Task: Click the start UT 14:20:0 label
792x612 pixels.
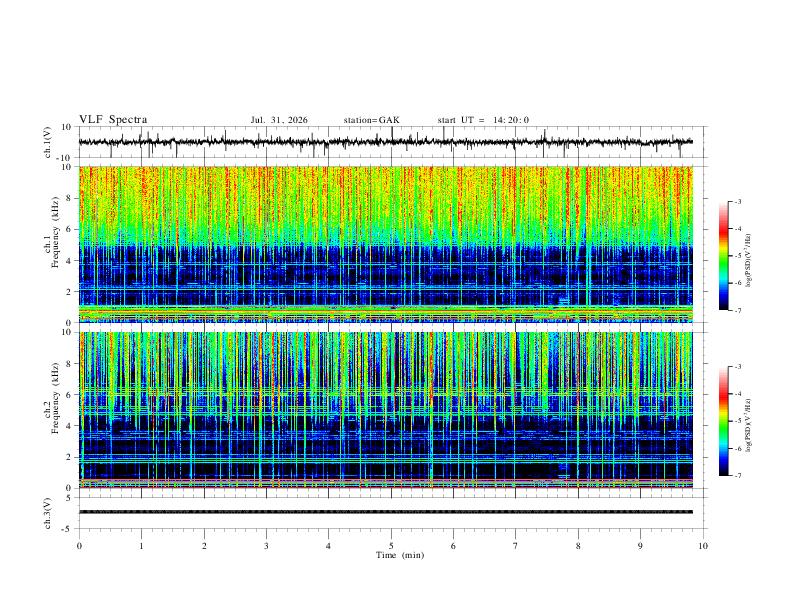Action: (x=483, y=120)
